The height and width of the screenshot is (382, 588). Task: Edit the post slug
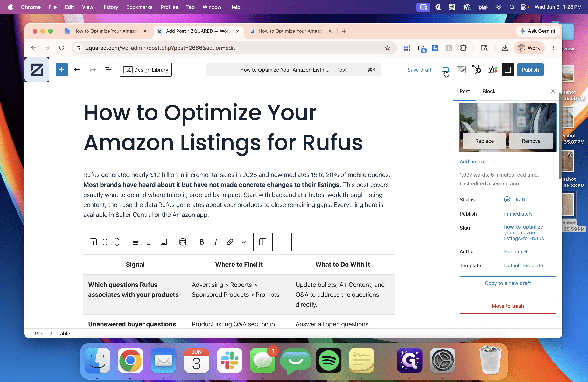[524, 232]
